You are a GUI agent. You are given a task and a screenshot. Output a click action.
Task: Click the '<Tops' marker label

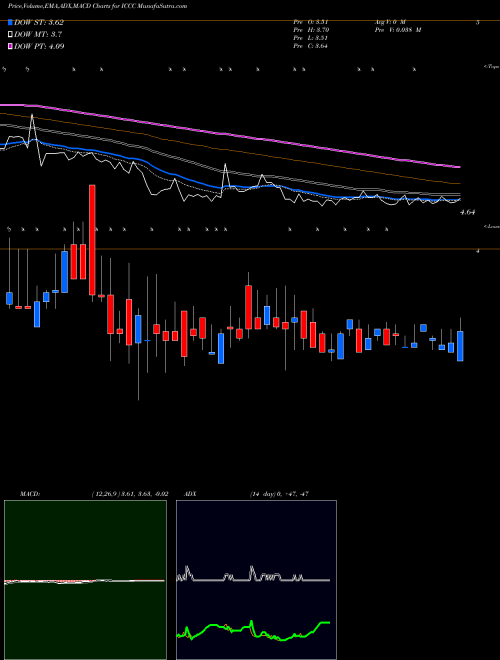point(492,67)
